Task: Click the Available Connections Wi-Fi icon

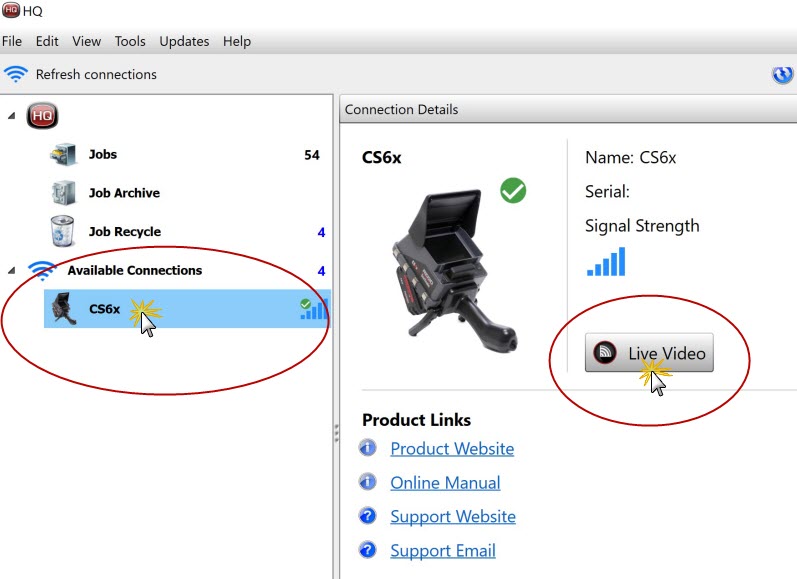Action: [x=42, y=270]
